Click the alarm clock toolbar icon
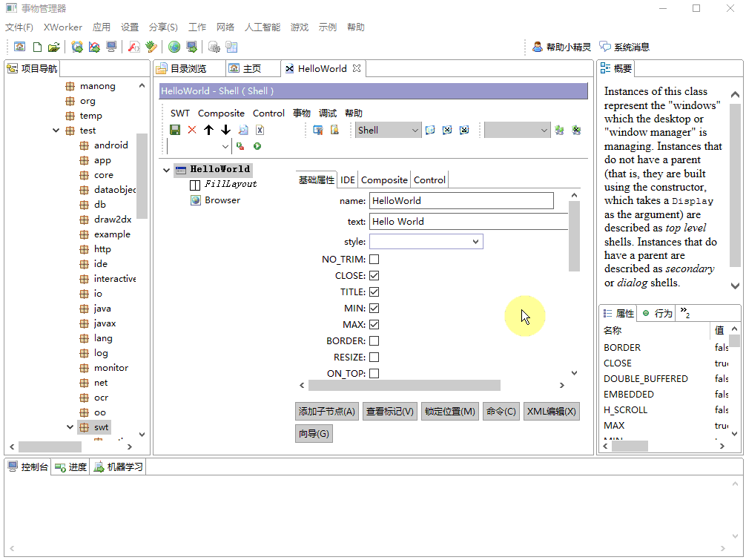This screenshot has height=560, width=746. click(x=77, y=47)
